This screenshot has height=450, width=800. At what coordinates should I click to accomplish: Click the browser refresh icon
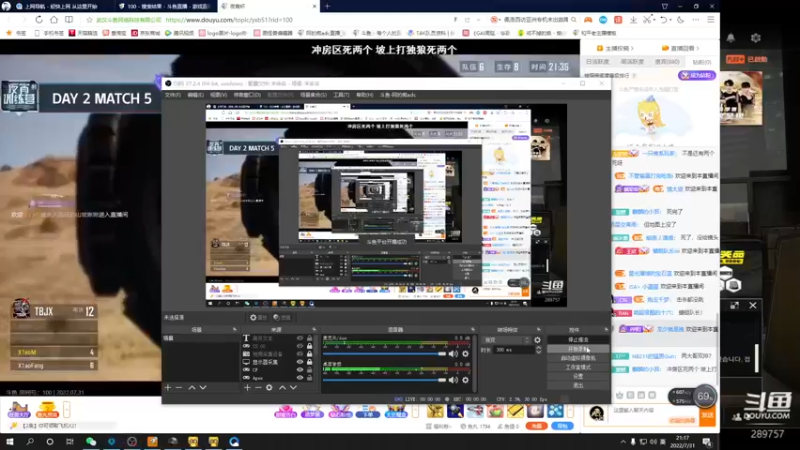coord(39,20)
